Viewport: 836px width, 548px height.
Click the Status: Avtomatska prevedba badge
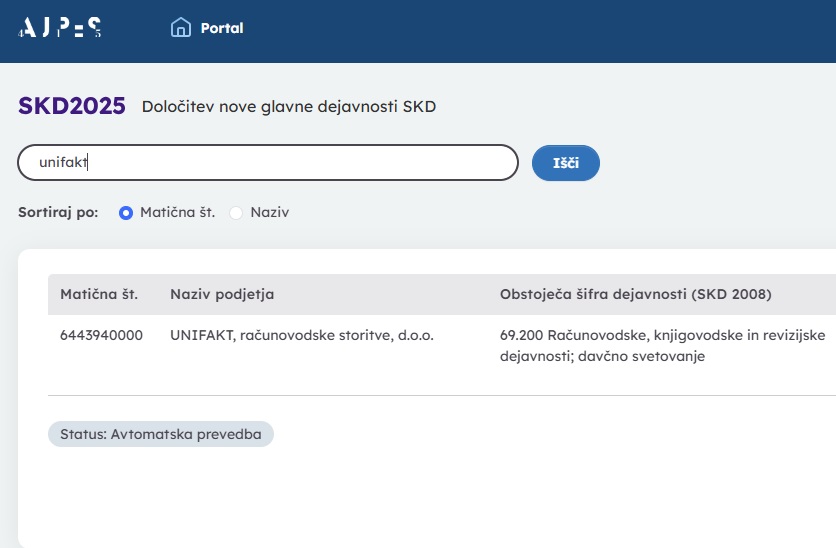160,434
